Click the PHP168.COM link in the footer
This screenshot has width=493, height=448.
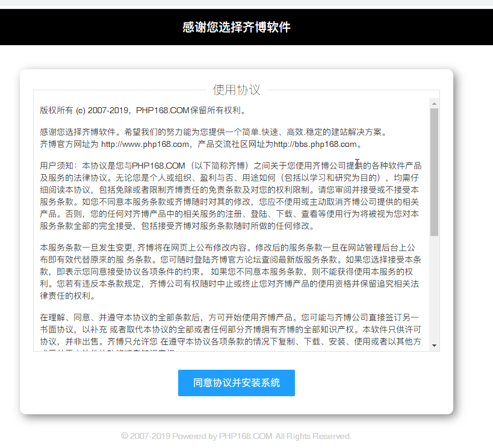pos(245,436)
